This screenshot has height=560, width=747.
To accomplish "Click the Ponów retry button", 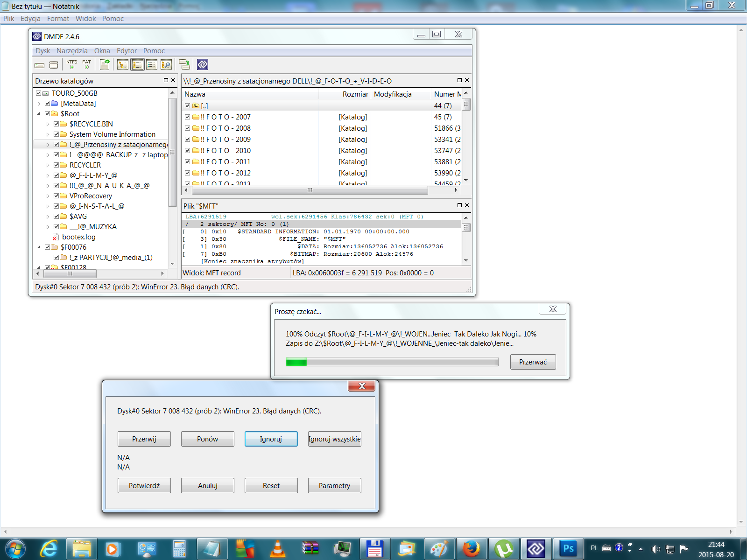I will tap(208, 439).
